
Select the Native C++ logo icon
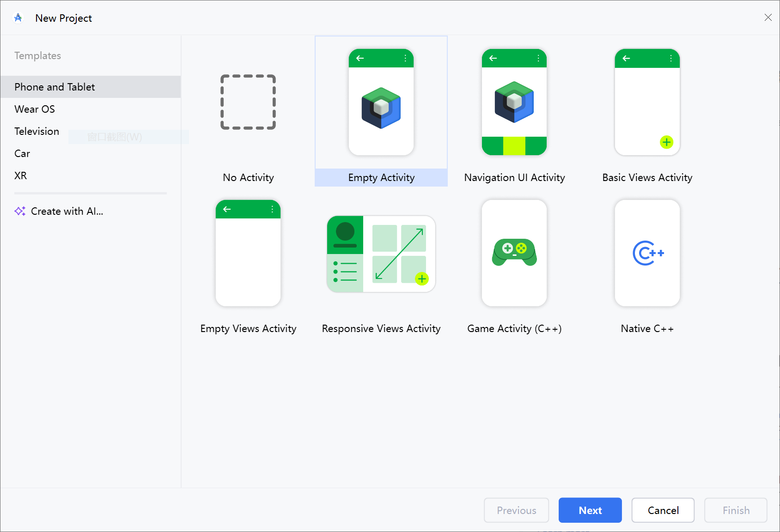tap(648, 253)
